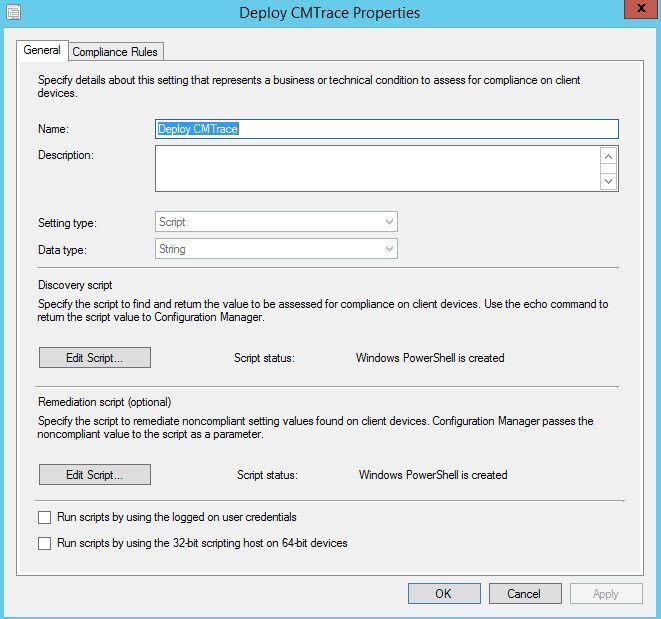Screen dimensions: 661x619
Task: Click the Description scroll down arrow
Action: click(x=608, y=181)
